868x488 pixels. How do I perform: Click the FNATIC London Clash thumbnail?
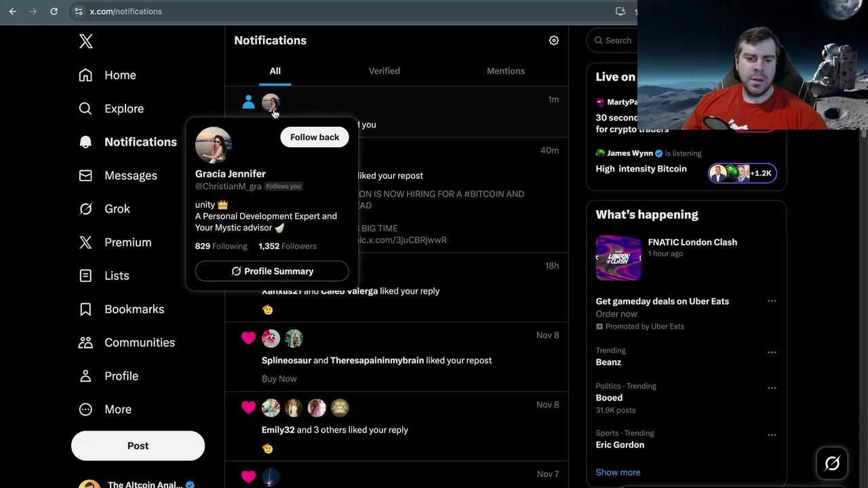[618, 258]
